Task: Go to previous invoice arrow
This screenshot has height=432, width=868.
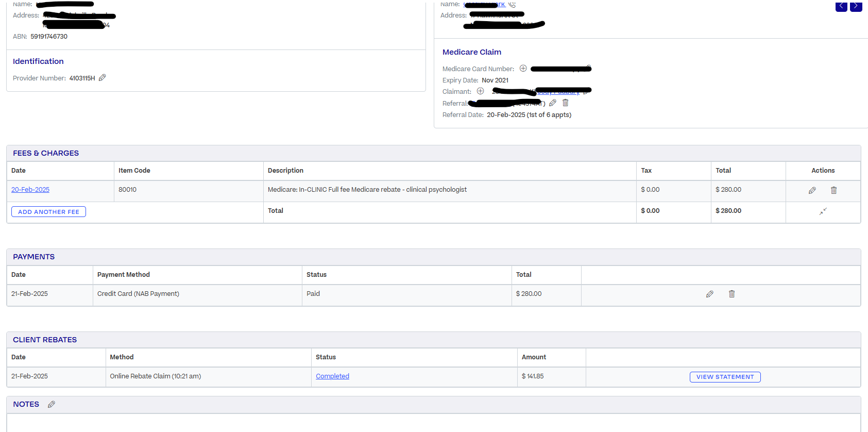Action: pos(841,6)
